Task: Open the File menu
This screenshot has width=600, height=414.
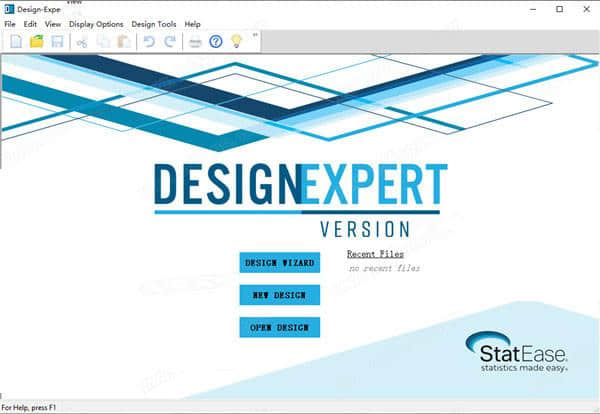Action: (11, 24)
